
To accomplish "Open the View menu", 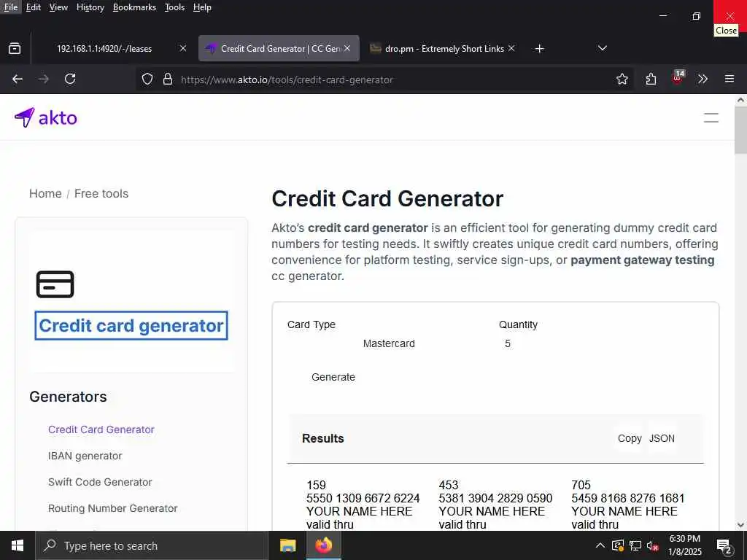I will click(x=58, y=7).
